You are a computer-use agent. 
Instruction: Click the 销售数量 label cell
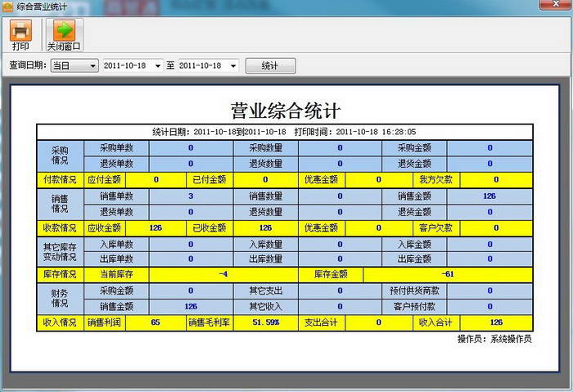[x=266, y=196]
